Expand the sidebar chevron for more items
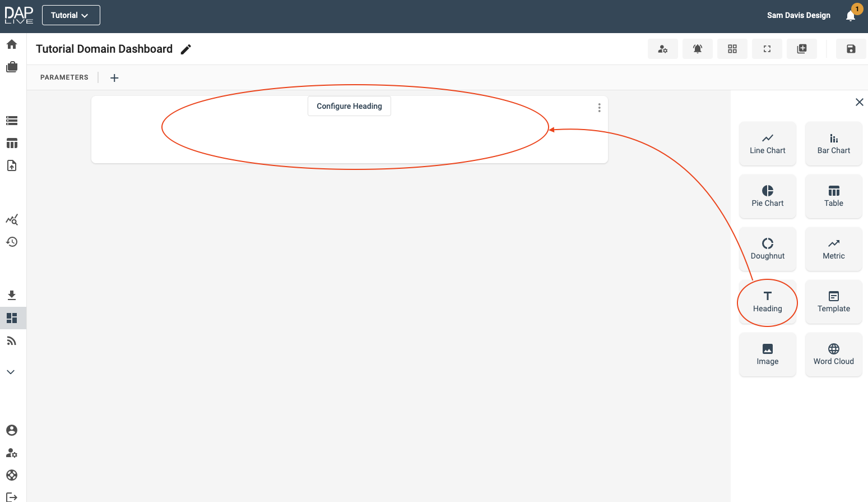This screenshot has height=502, width=868. [11, 372]
